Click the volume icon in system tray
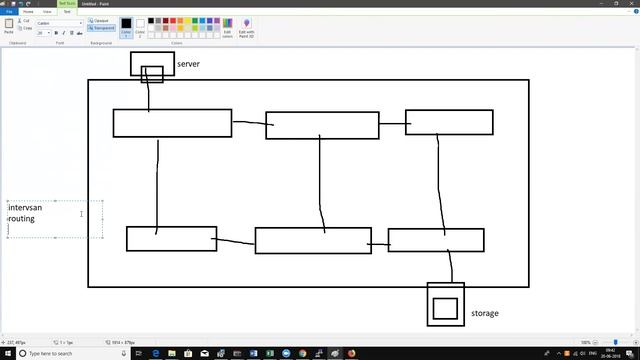Image resolution: width=640 pixels, height=360 pixels. (583, 353)
